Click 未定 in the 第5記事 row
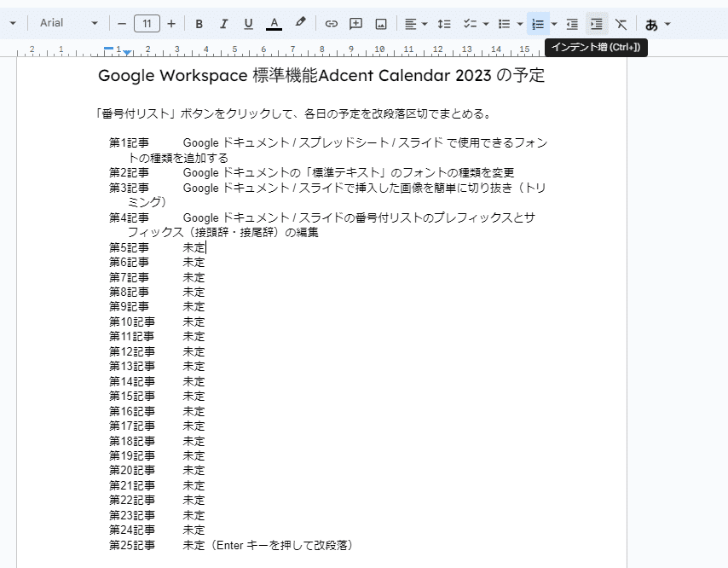The width and height of the screenshot is (728, 568). pos(194,247)
